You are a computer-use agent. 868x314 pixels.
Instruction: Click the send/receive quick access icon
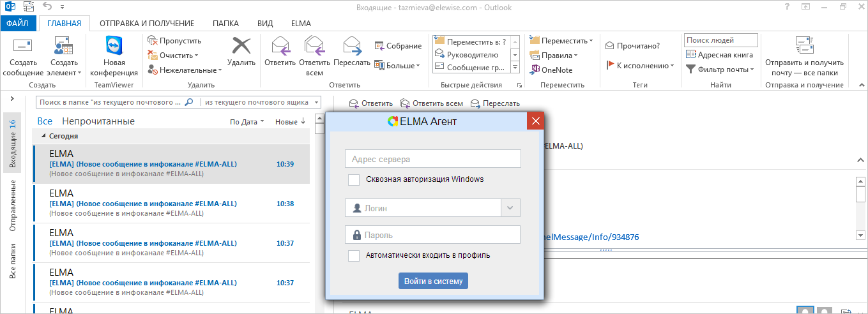pyautogui.click(x=27, y=7)
